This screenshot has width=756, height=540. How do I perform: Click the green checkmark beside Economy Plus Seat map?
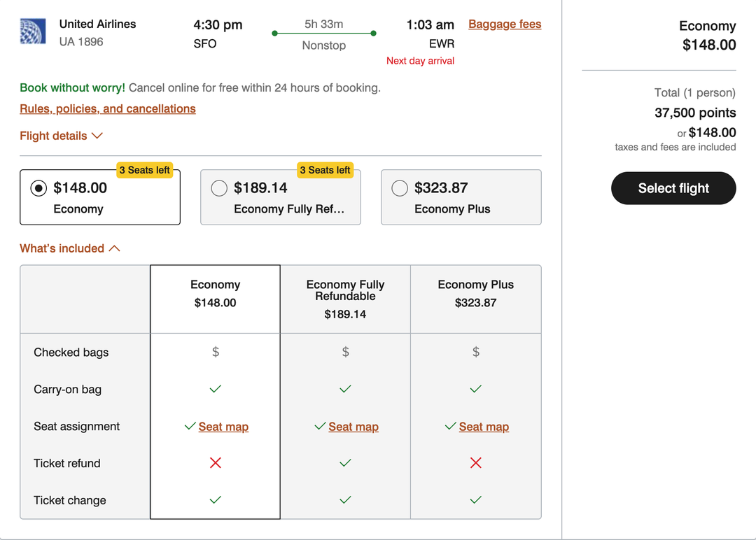451,426
